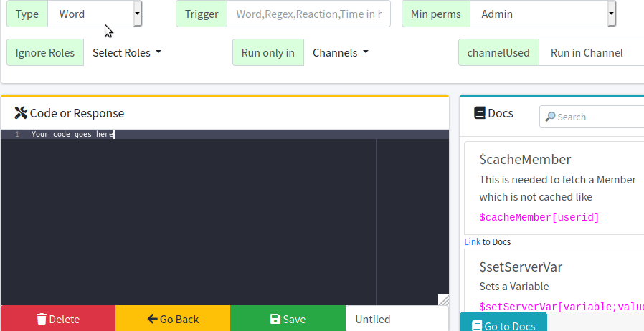Screen dimensions: 644x331
Task: Click the Sets a Variable description
Action: (513, 287)
